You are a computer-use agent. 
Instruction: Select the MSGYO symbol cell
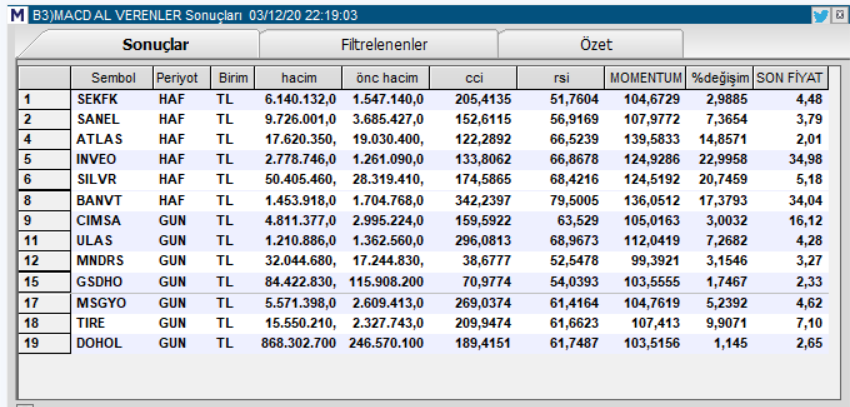[101, 303]
